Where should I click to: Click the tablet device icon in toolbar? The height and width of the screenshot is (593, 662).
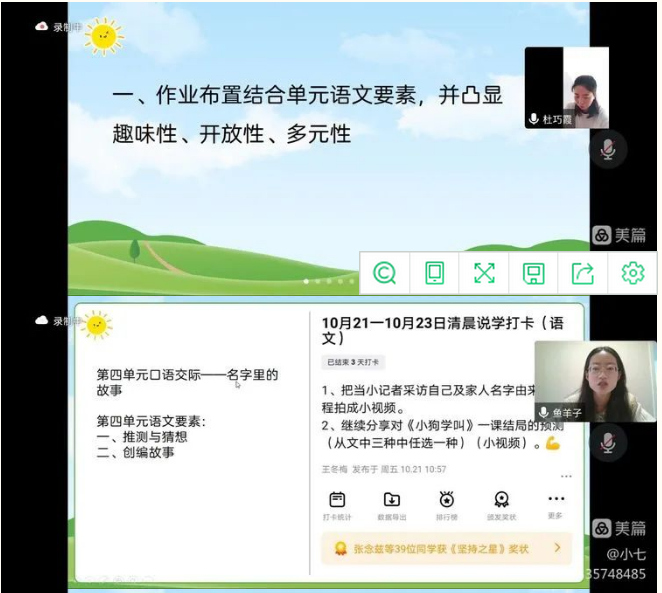(434, 273)
